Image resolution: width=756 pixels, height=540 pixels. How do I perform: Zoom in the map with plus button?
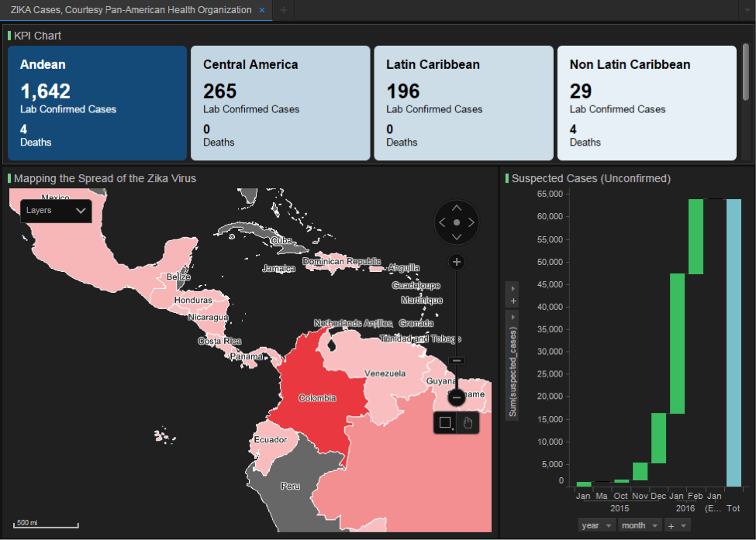coord(457,262)
